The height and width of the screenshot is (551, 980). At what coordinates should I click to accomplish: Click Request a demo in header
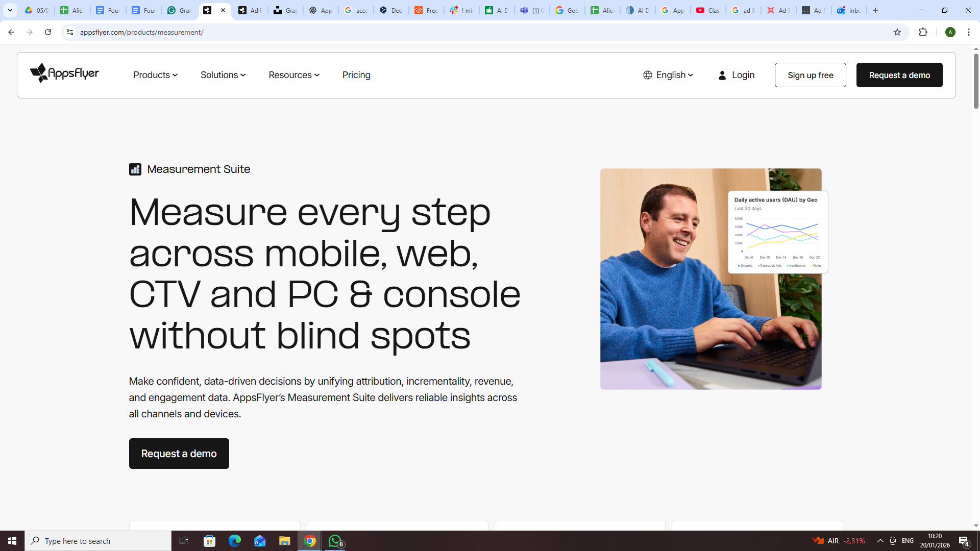(899, 75)
